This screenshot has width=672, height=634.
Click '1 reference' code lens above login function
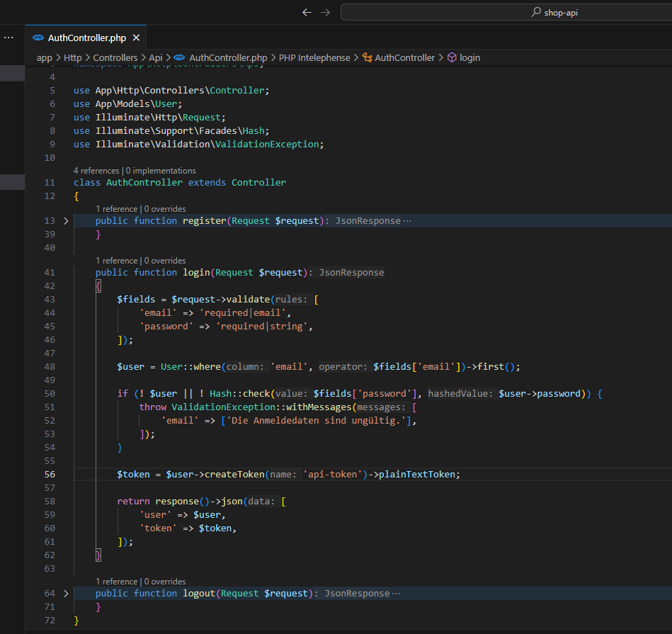pyautogui.click(x=117, y=261)
